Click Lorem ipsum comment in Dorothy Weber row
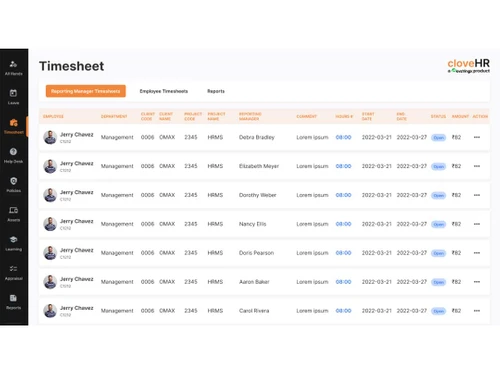Viewport: 500px width, 375px height. click(x=312, y=195)
